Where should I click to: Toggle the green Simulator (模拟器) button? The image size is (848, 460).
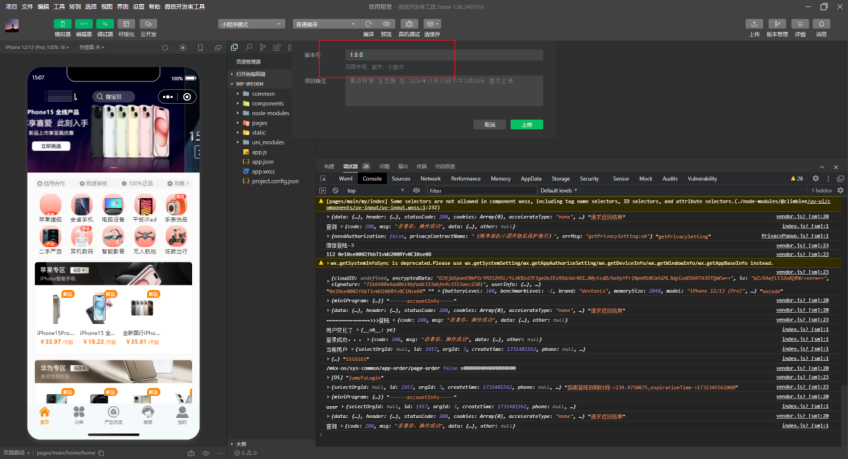62,24
